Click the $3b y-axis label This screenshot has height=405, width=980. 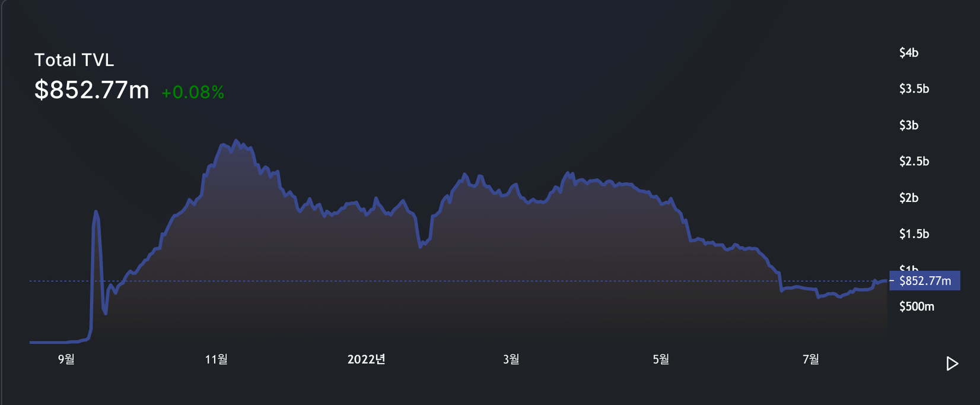tap(909, 125)
